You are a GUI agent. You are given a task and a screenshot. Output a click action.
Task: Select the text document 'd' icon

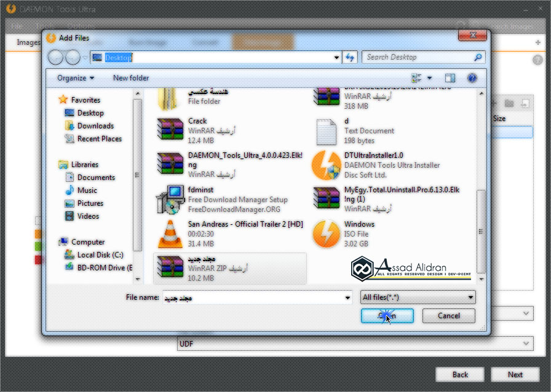pyautogui.click(x=326, y=131)
